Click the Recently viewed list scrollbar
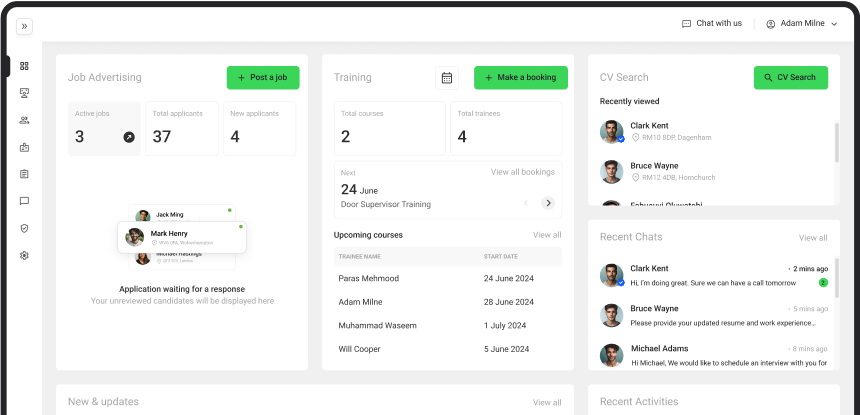 pos(836,143)
